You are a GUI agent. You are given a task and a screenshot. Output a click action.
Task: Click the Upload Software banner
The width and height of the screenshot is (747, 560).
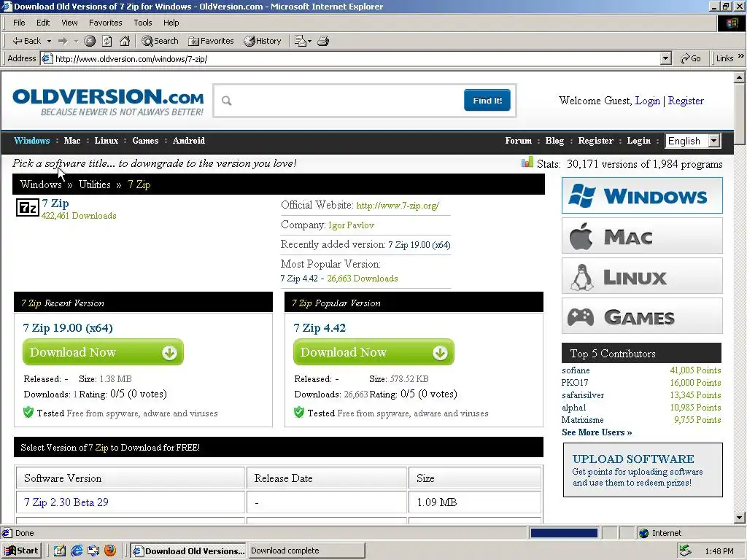[643, 470]
